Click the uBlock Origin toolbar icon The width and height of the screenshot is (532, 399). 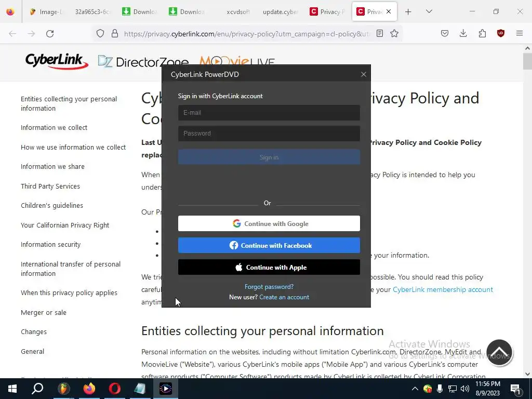501,34
